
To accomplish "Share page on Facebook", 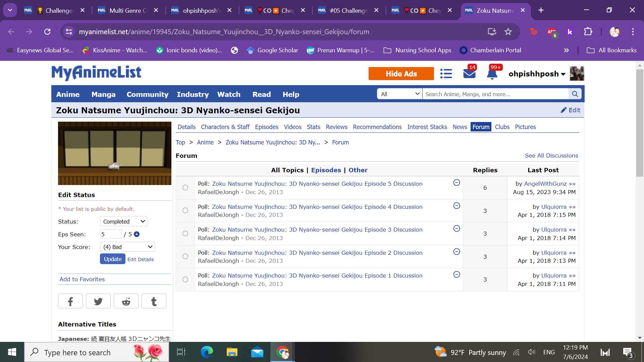I will [x=70, y=301].
